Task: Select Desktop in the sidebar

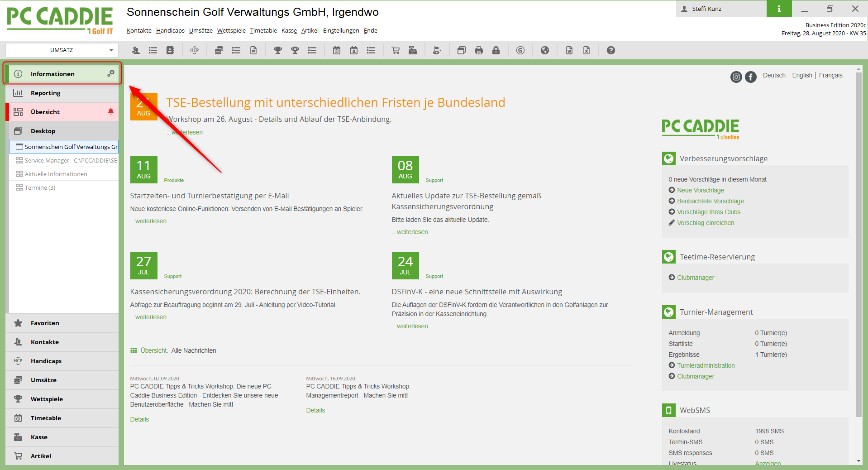Action: click(x=62, y=131)
